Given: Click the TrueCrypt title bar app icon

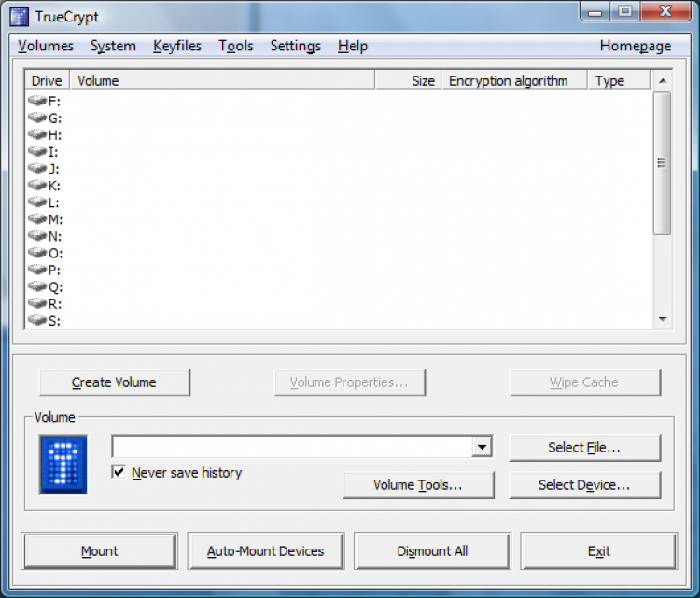Looking at the screenshot, I should point(20,17).
